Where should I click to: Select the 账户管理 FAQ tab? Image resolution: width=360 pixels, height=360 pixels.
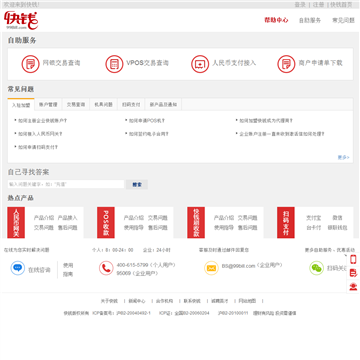pyautogui.click(x=48, y=105)
